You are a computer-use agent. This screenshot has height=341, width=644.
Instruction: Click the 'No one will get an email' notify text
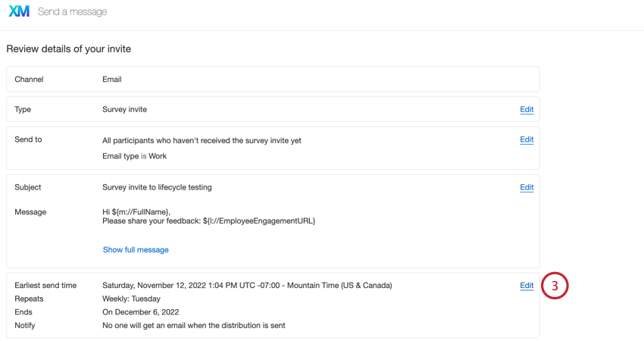click(194, 326)
